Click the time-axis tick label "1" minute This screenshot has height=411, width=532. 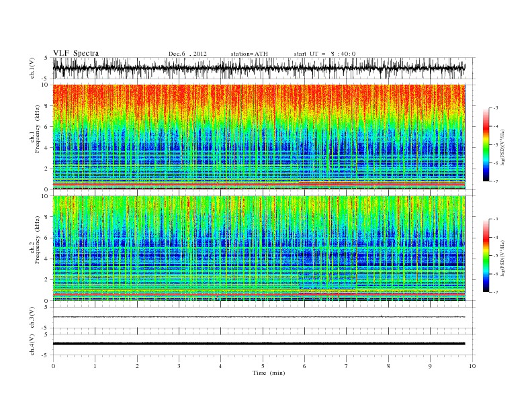(95, 366)
